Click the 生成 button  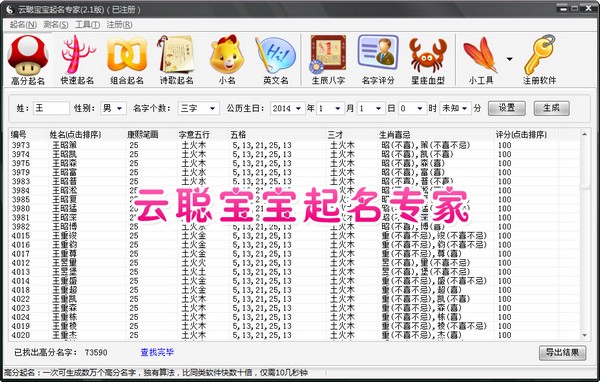click(x=551, y=108)
